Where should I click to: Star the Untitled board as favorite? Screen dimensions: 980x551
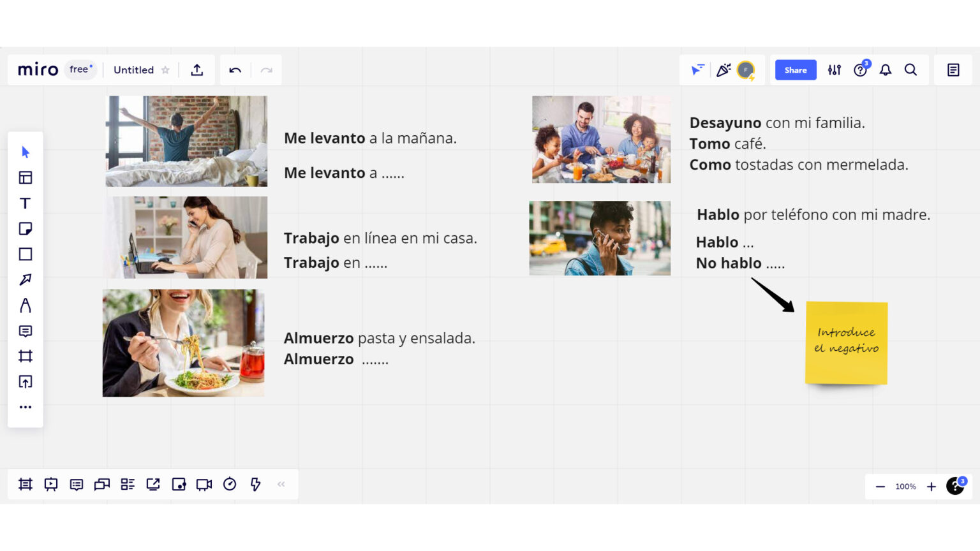tap(165, 70)
